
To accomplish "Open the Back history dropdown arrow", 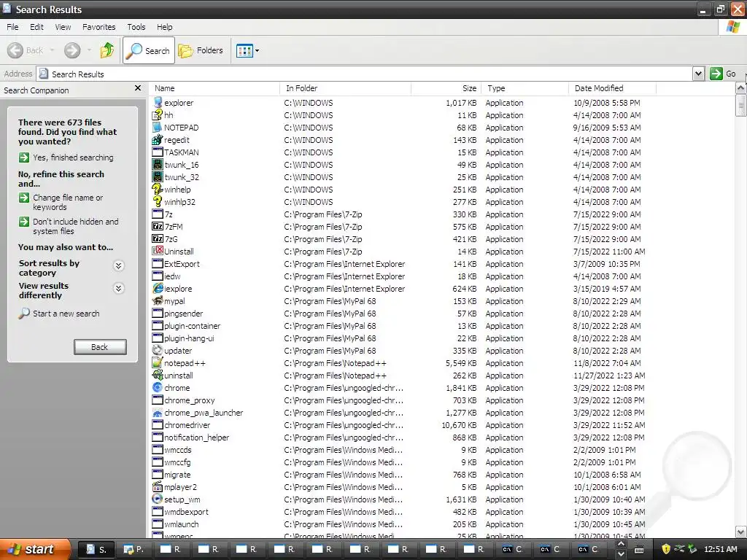I will [x=52, y=50].
